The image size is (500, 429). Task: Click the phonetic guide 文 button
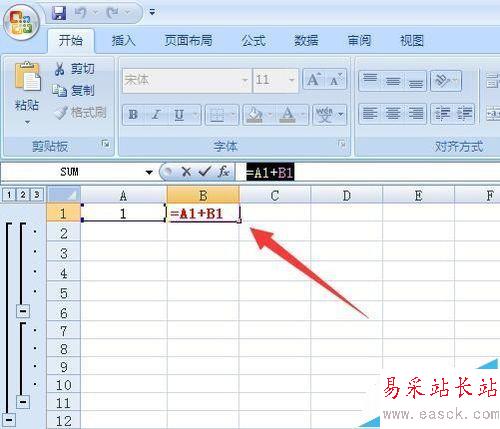point(325,115)
